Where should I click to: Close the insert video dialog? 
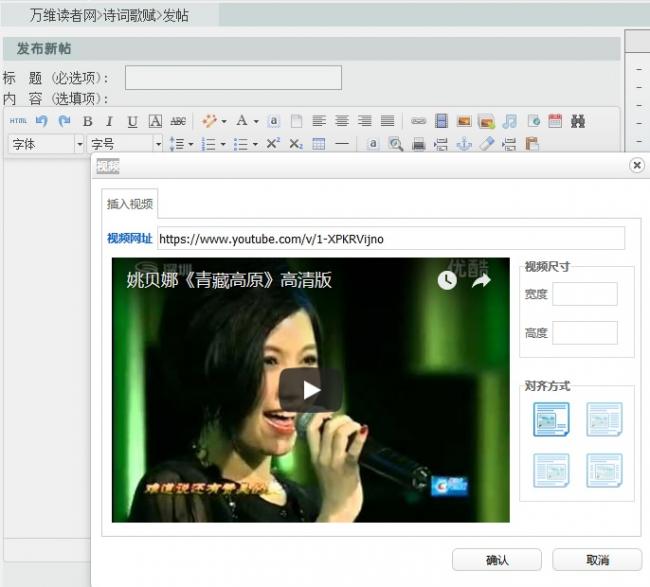(x=637, y=165)
